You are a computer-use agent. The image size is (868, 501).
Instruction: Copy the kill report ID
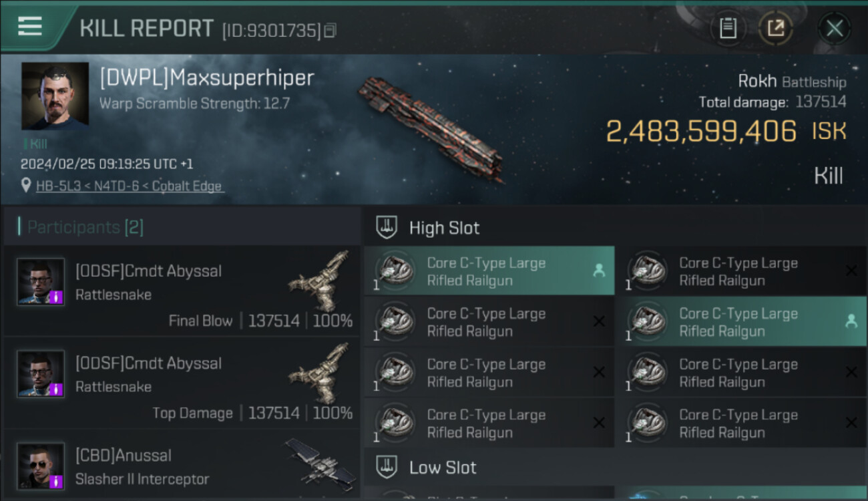click(330, 31)
